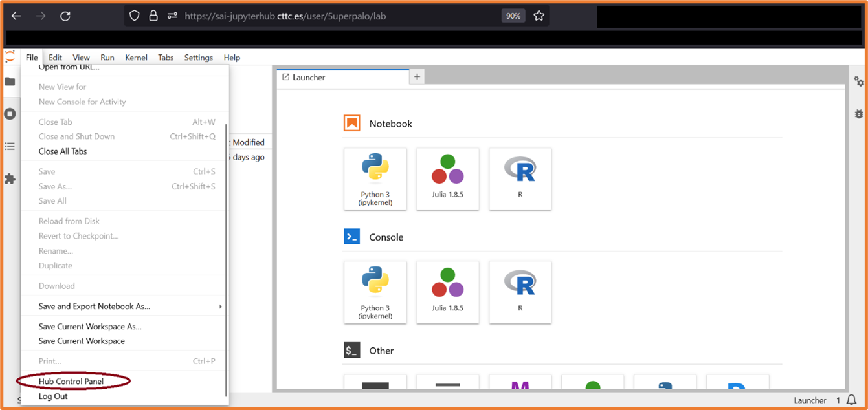The width and height of the screenshot is (868, 410).
Task: Open Julia 1.8.5 console
Action: click(x=447, y=292)
